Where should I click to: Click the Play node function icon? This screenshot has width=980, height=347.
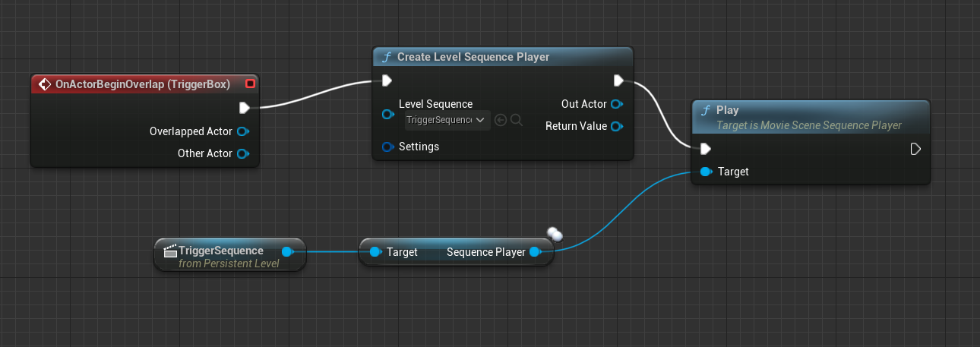point(706,110)
